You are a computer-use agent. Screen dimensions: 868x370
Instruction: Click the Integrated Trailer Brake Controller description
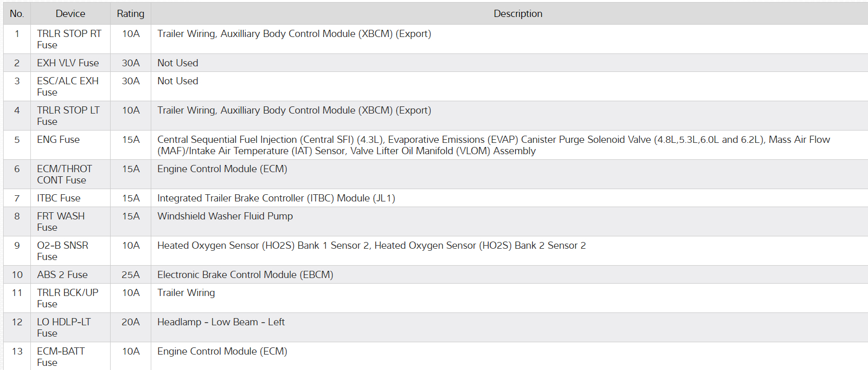(276, 198)
